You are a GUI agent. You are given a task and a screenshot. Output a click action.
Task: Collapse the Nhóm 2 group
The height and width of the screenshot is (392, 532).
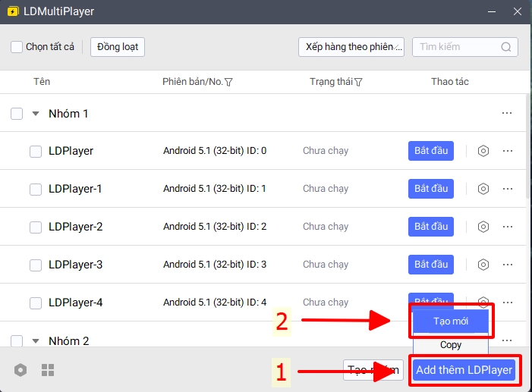click(x=36, y=341)
